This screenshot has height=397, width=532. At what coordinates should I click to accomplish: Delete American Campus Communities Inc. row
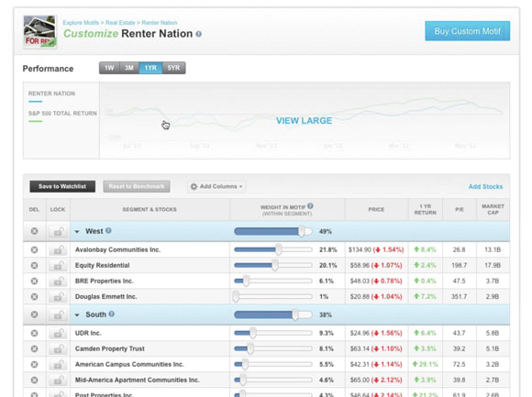coord(34,365)
